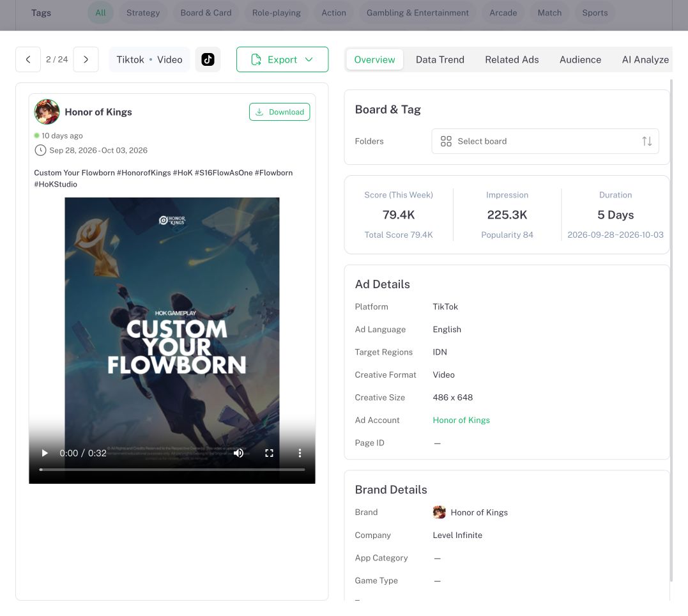Click the brand Honor of Kings icon
Viewport: 688px width, 616px height.
click(440, 512)
